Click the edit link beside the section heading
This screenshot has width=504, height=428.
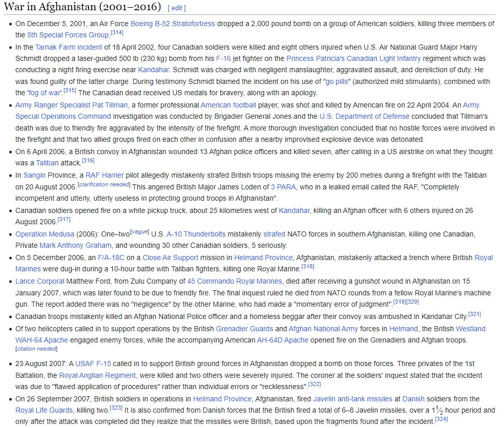pos(177,8)
